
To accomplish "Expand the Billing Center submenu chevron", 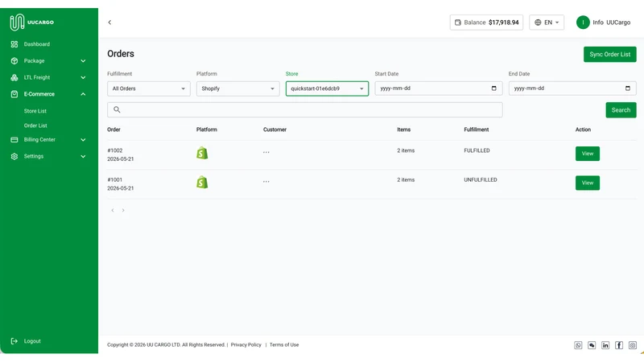I will point(83,139).
